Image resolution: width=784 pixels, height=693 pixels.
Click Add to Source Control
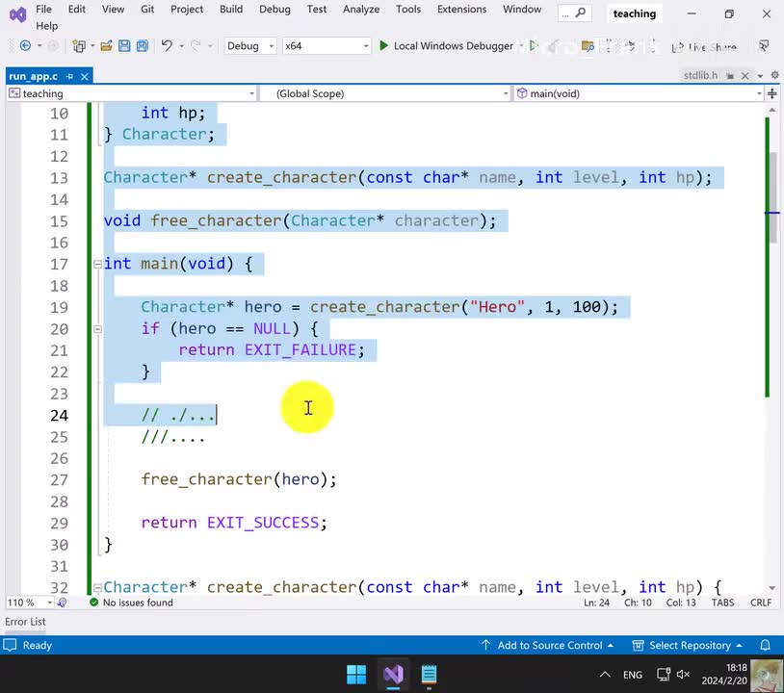[x=547, y=645]
